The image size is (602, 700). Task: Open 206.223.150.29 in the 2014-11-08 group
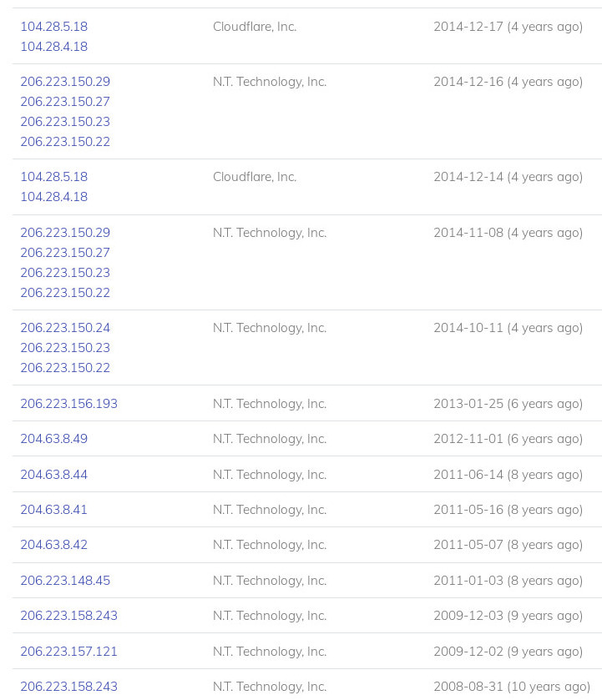(x=65, y=233)
